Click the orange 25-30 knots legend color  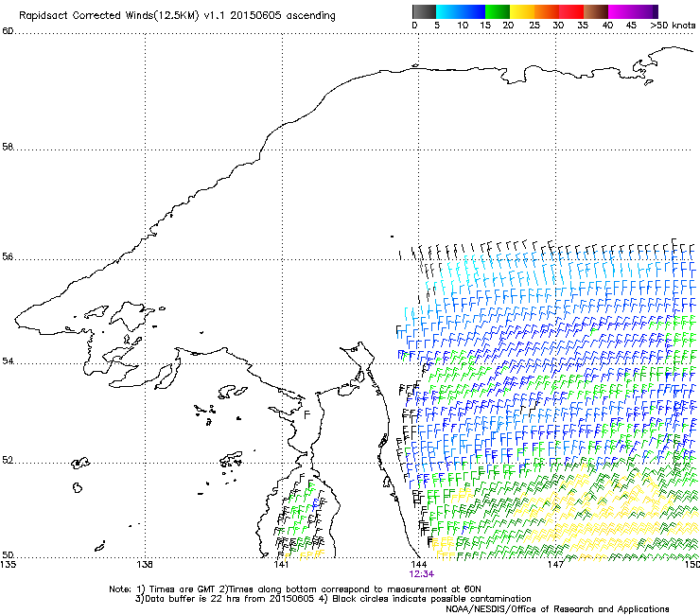[547, 11]
